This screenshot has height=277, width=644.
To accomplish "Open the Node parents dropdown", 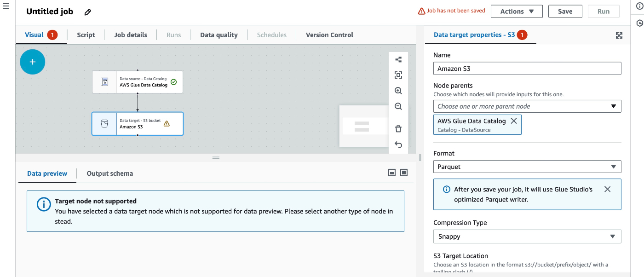I will (527, 106).
